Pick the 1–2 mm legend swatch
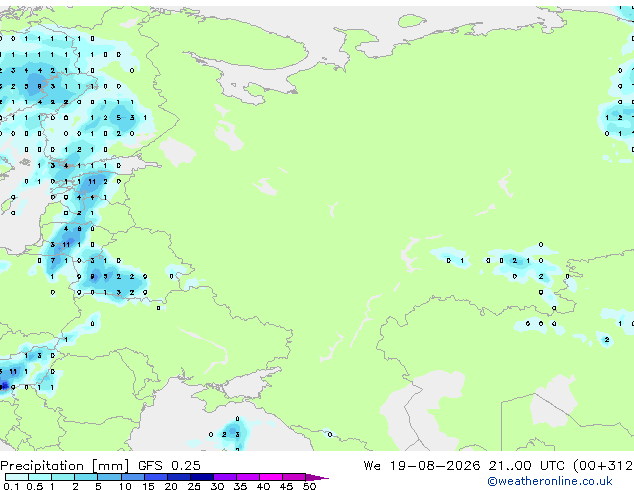Screen dimensions: 634x490 (x=63, y=477)
